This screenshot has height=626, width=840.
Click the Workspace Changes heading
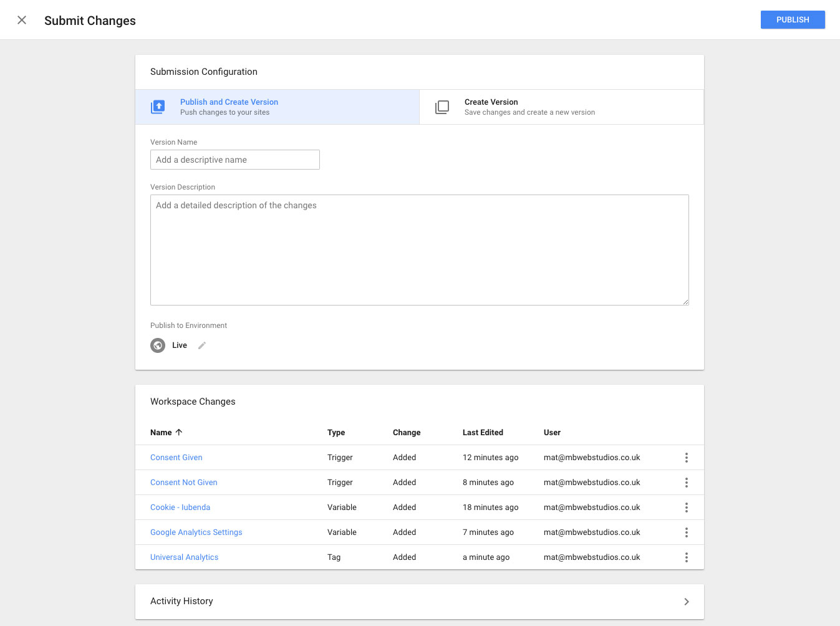pos(193,402)
